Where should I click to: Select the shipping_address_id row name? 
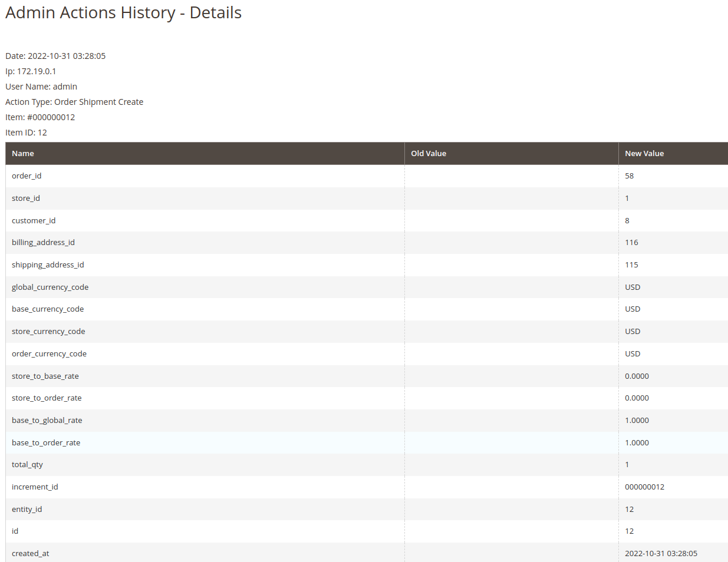pos(48,265)
